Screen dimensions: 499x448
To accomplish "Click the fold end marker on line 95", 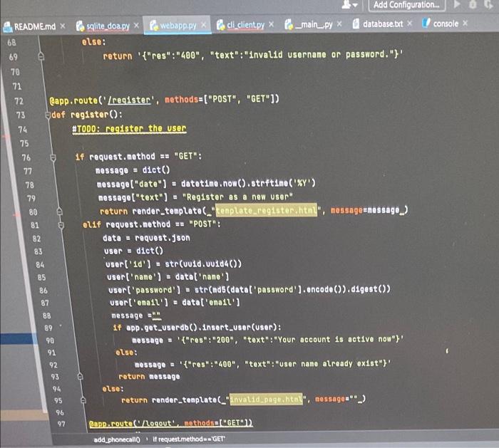I will point(83,400).
